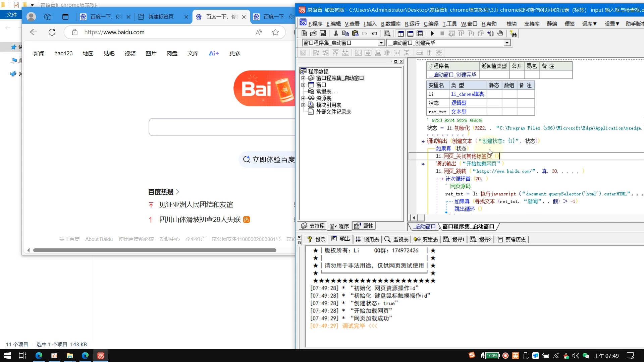Switch to the 搜寻1 tab

[x=454, y=239]
